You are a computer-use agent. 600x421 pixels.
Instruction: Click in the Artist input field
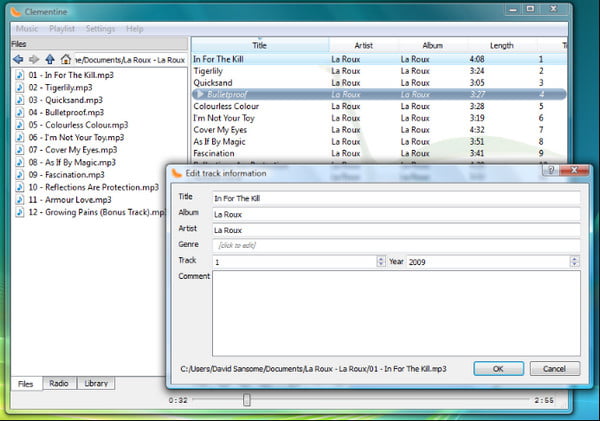click(396, 230)
